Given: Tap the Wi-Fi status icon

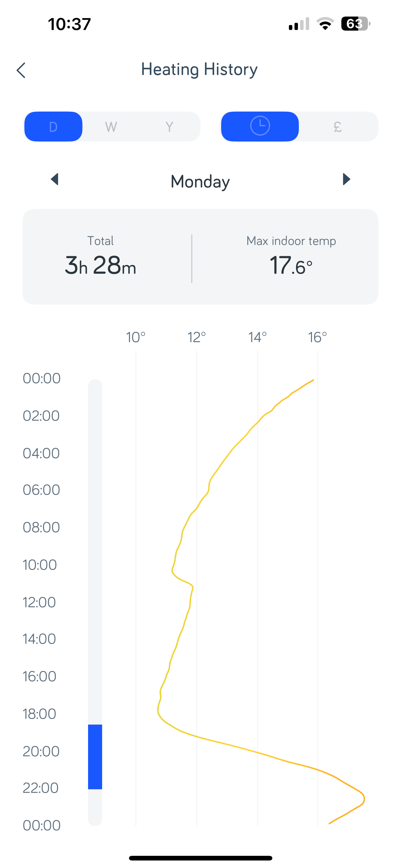Looking at the screenshot, I should point(325,23).
